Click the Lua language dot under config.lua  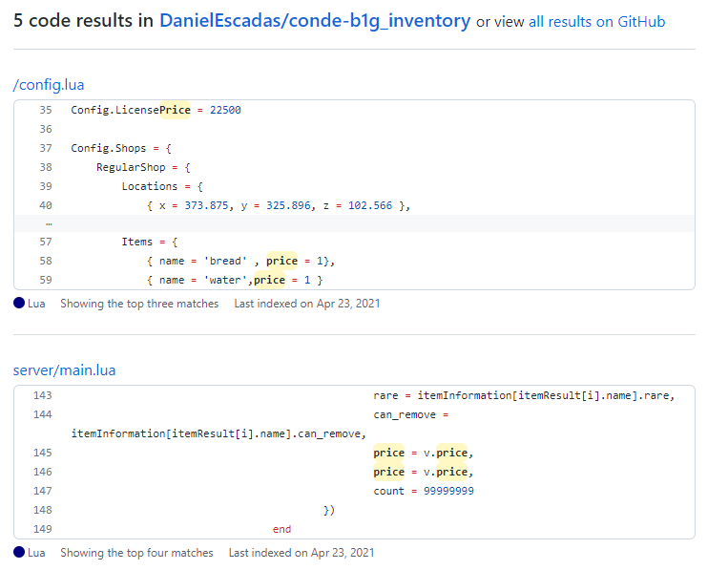click(19, 304)
